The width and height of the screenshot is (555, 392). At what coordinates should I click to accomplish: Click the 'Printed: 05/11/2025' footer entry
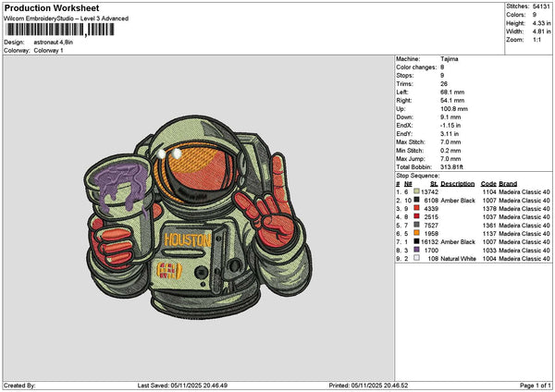click(368, 386)
